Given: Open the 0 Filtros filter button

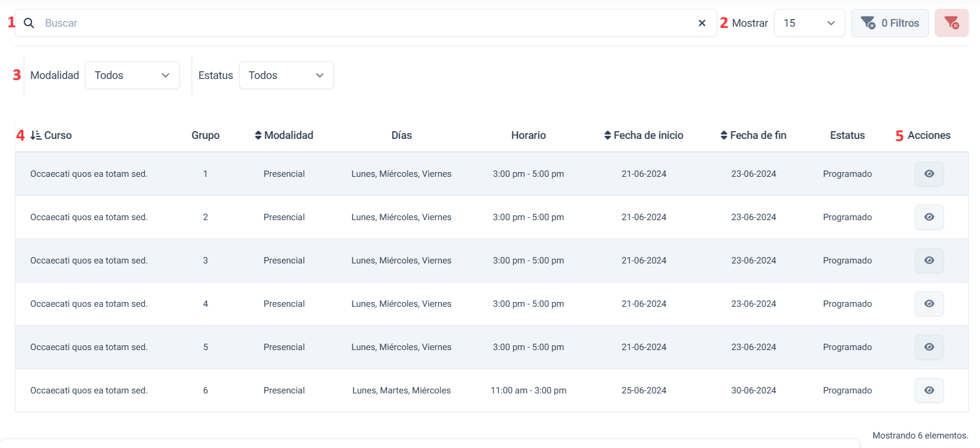Looking at the screenshot, I should tap(890, 23).
